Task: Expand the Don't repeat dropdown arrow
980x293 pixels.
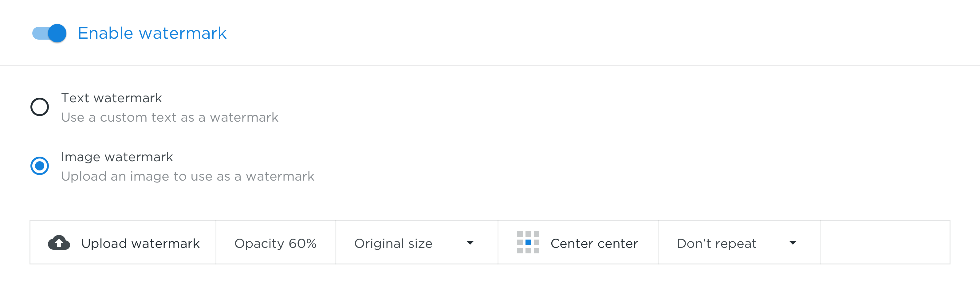Action: (793, 243)
